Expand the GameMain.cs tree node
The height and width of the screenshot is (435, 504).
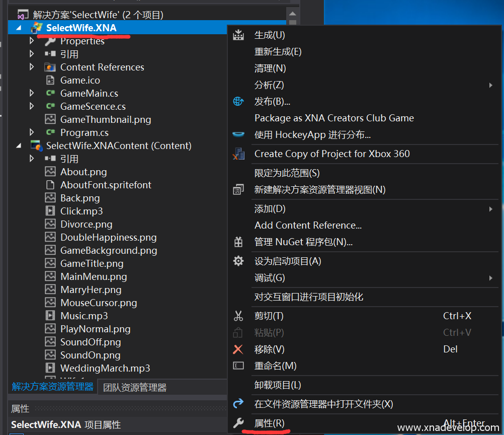32,93
